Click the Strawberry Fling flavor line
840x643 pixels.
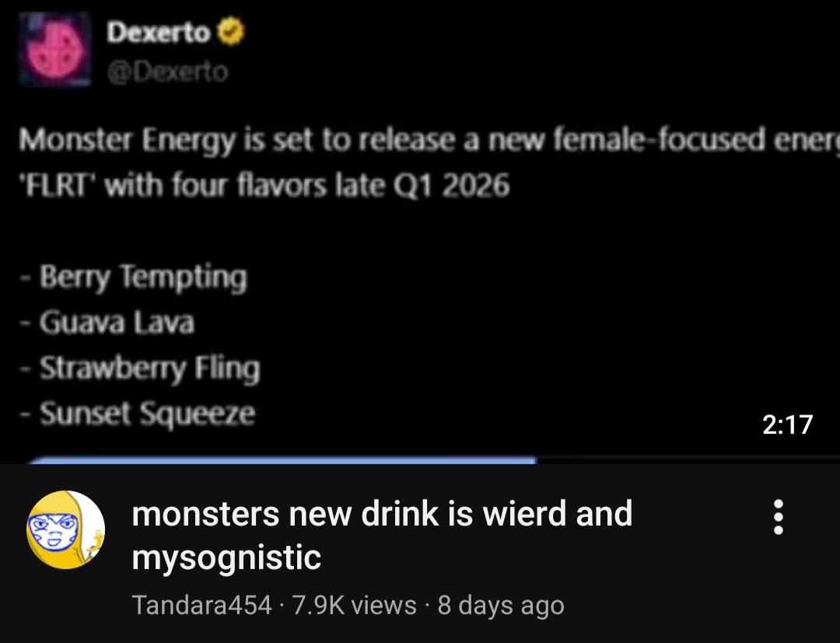click(140, 369)
